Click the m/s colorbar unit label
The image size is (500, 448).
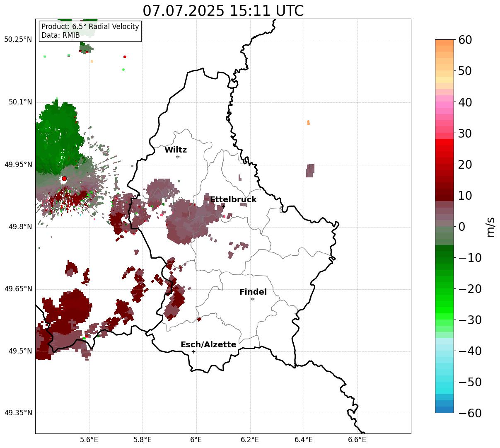pyautogui.click(x=490, y=227)
